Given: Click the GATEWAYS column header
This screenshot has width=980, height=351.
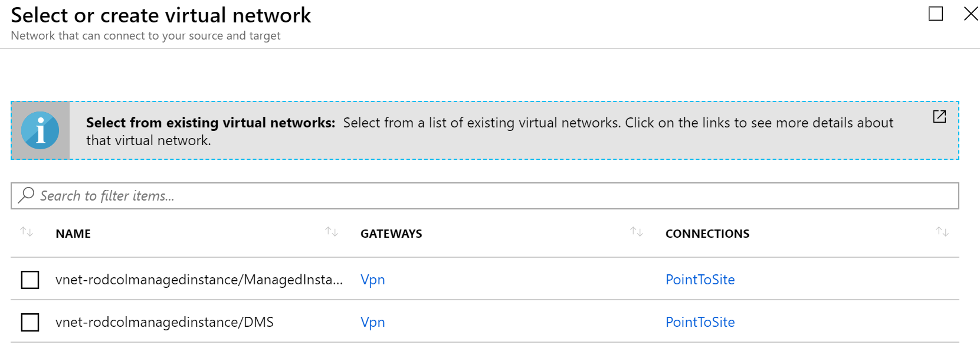Looking at the screenshot, I should [391, 234].
